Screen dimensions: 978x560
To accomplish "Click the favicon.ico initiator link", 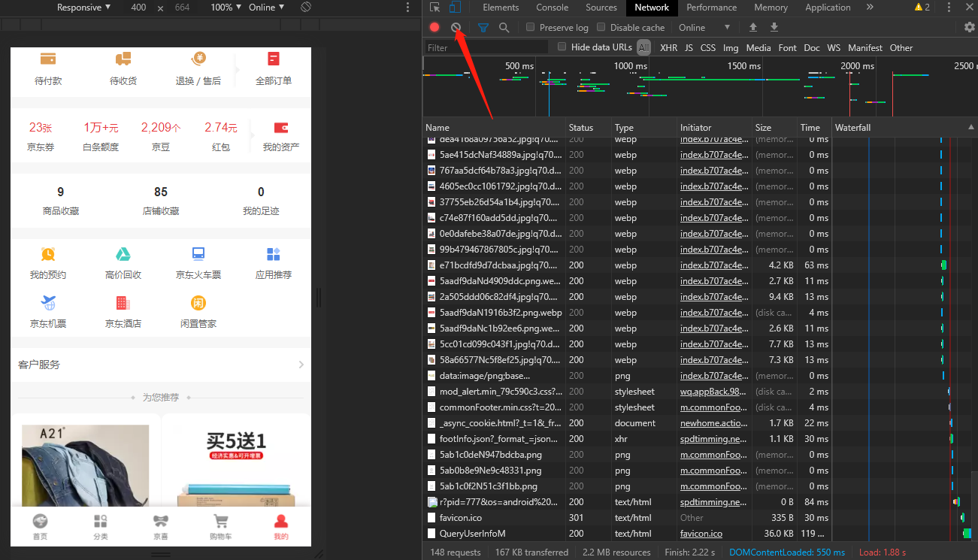I will click(x=701, y=534).
